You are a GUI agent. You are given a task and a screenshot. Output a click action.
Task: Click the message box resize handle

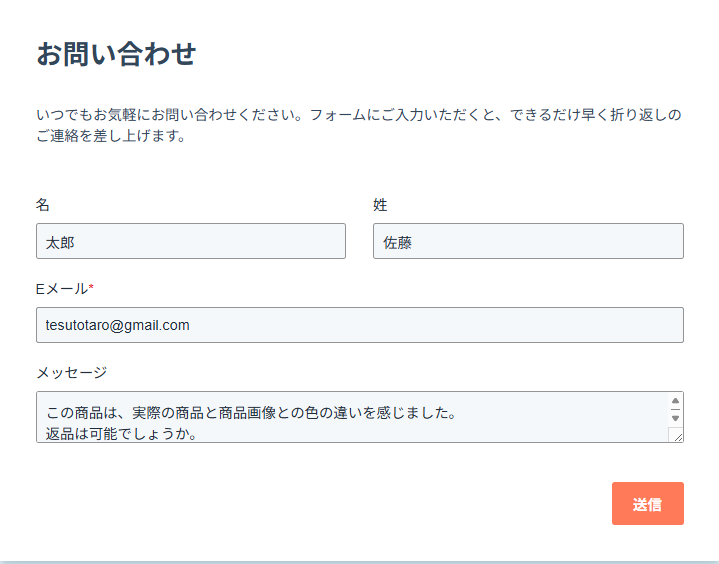coord(677,435)
